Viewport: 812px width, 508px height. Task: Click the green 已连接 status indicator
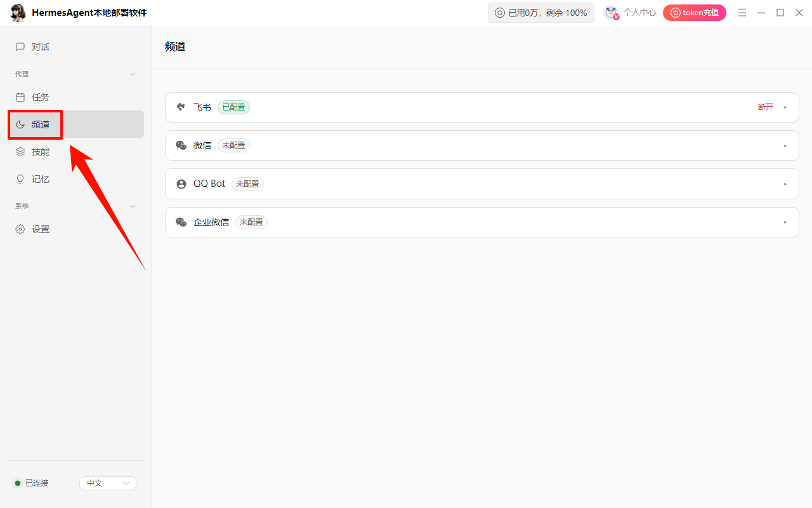pyautogui.click(x=18, y=483)
